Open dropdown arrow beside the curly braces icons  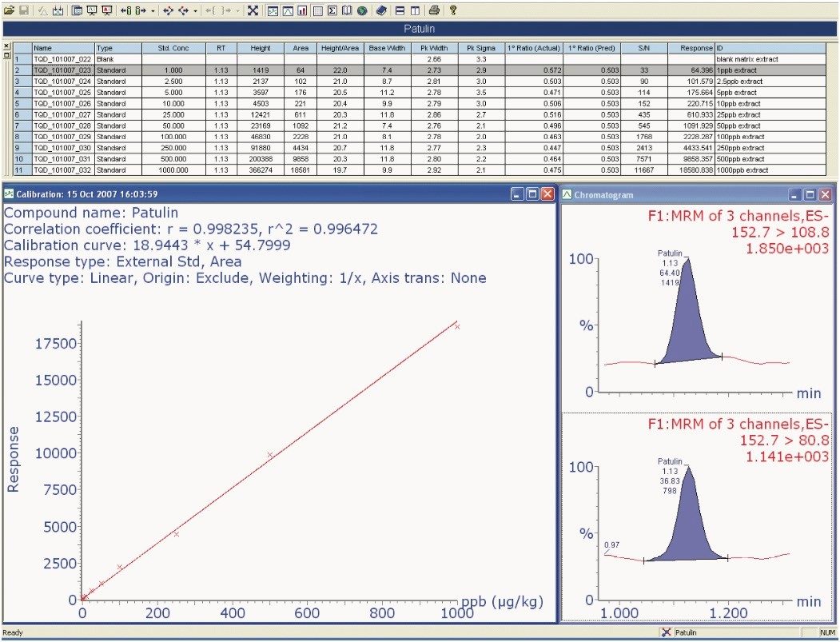tap(239, 10)
